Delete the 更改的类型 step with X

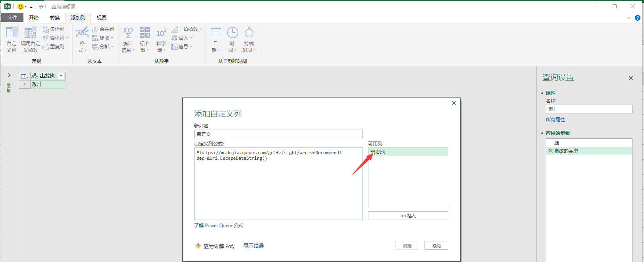(x=550, y=151)
